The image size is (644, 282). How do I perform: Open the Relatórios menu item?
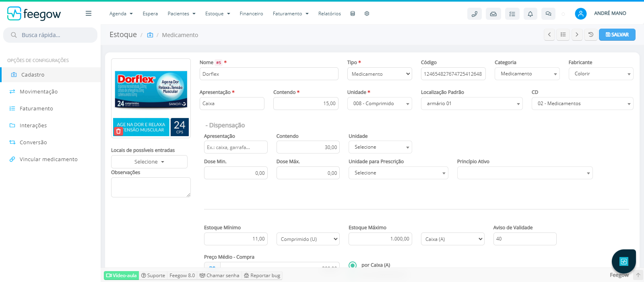click(329, 14)
